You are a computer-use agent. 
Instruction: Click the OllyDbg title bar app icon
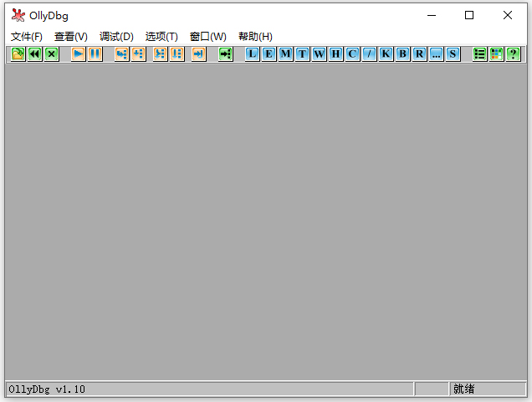coord(18,16)
